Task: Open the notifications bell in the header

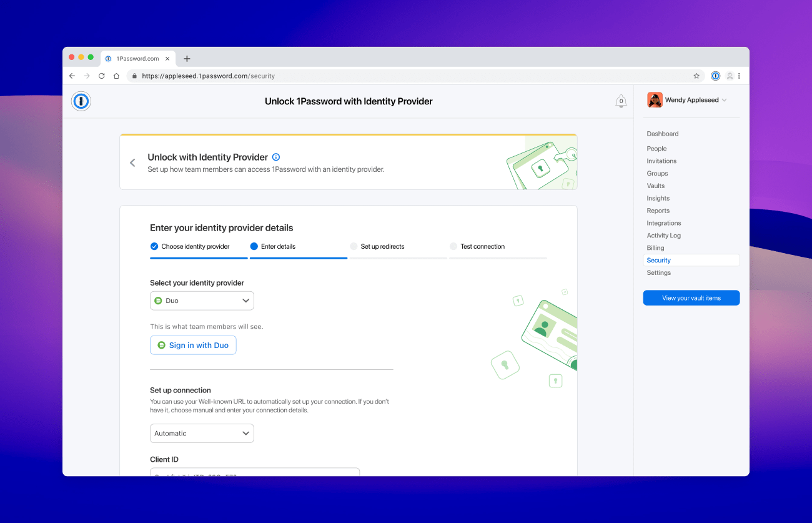Action: [621, 101]
